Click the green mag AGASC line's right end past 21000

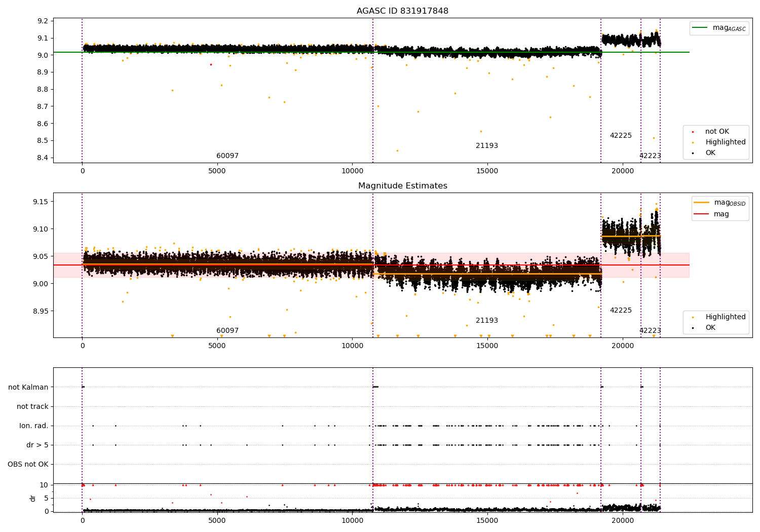688,52
